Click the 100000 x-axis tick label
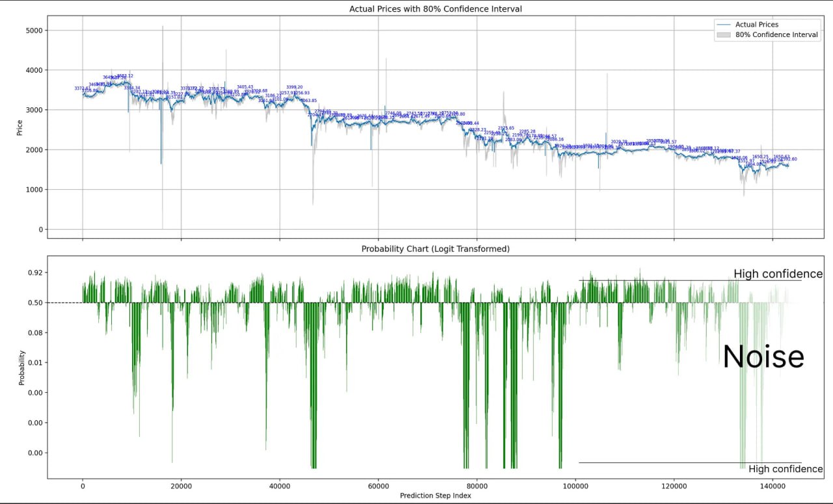The image size is (833, 504). [x=575, y=485]
